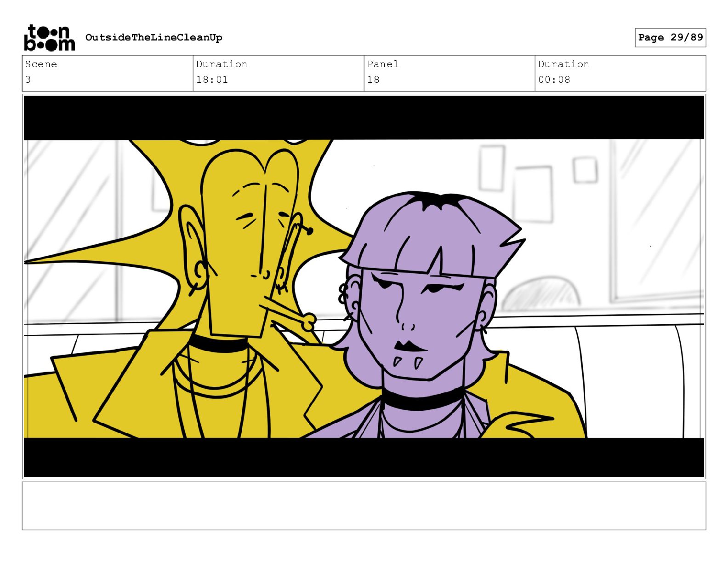728x563 pixels.
Task: Click the Toon Boom logo
Action: coord(49,37)
